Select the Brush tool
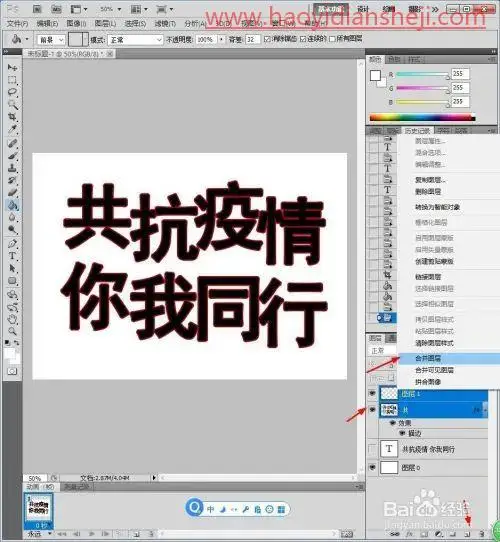 tap(12, 156)
